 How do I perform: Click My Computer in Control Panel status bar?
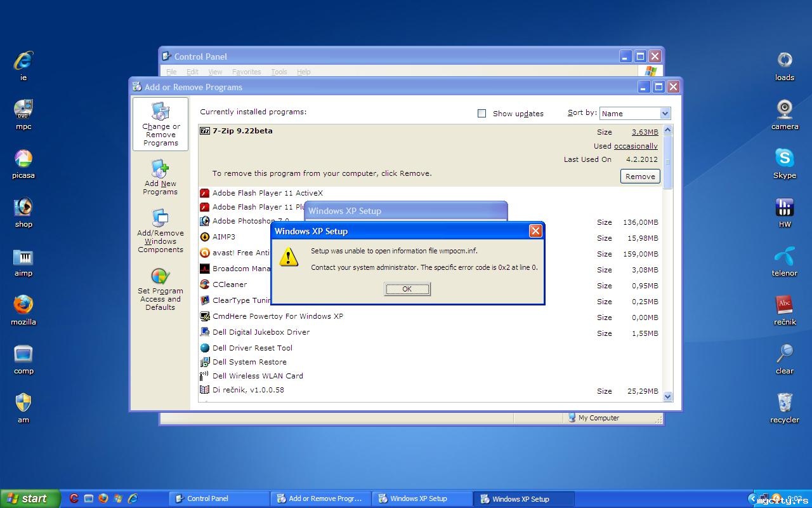tap(594, 418)
